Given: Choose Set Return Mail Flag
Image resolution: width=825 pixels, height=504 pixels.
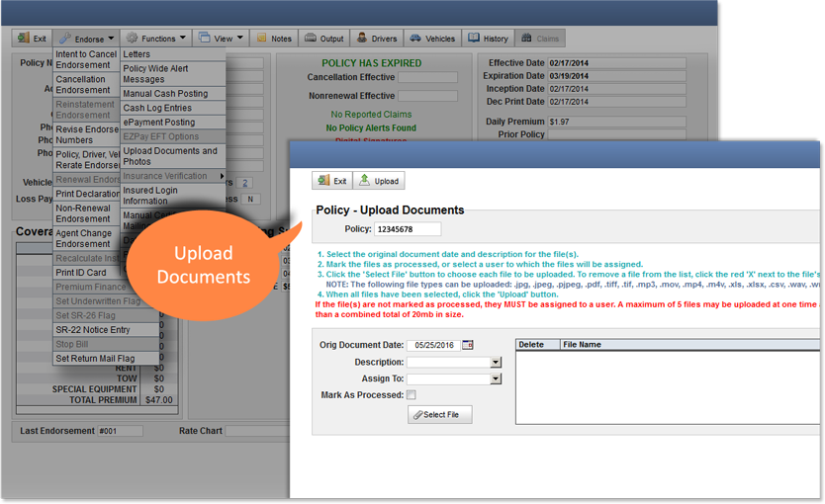Looking at the screenshot, I should (x=106, y=359).
